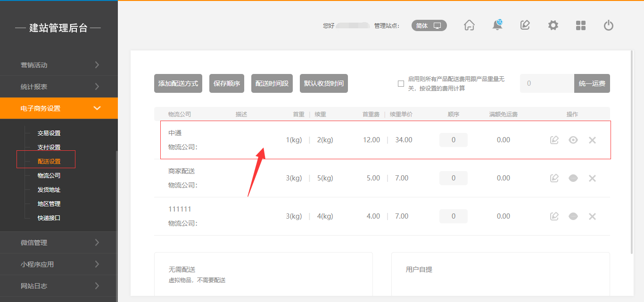Image resolution: width=644 pixels, height=302 pixels.
Task: Edit the 中通 delivery method
Action: click(554, 140)
